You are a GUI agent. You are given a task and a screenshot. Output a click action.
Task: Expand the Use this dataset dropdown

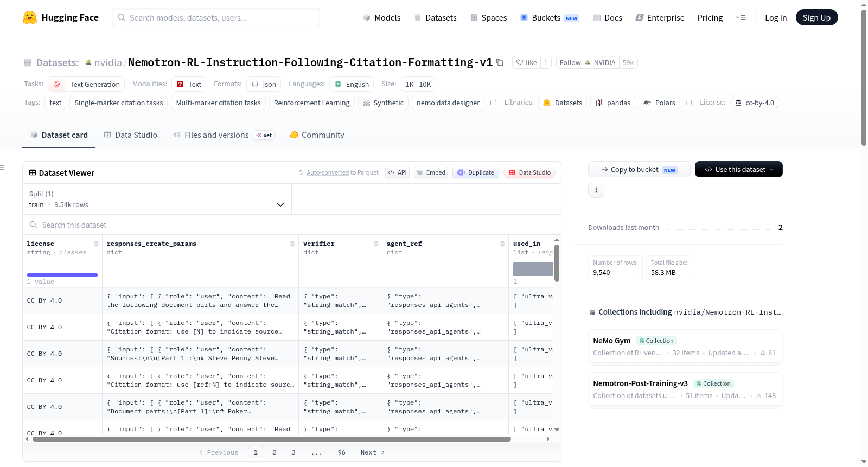(739, 169)
